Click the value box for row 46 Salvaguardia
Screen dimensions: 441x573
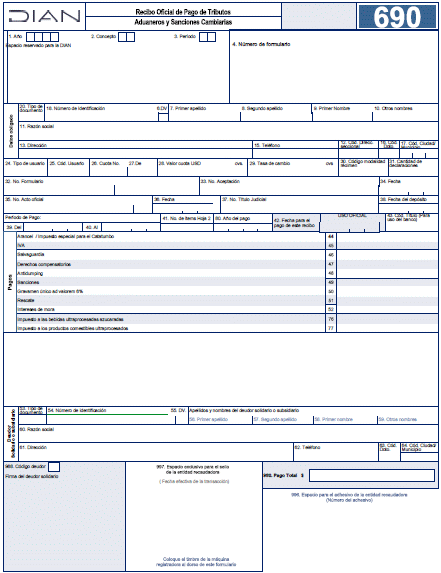pos(387,254)
